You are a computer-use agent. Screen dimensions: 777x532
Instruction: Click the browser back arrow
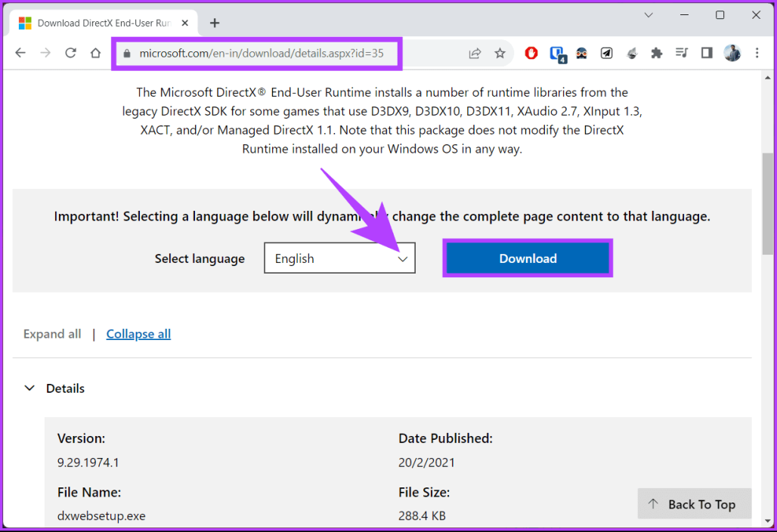[x=20, y=53]
